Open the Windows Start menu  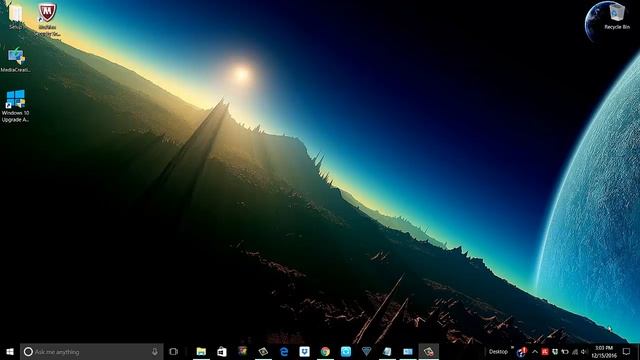pyautogui.click(x=10, y=351)
